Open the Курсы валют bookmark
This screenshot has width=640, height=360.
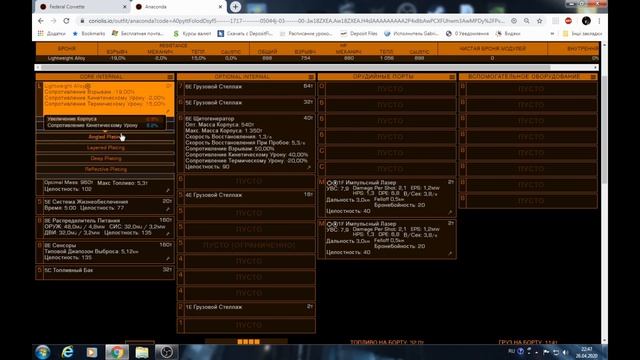(192, 33)
